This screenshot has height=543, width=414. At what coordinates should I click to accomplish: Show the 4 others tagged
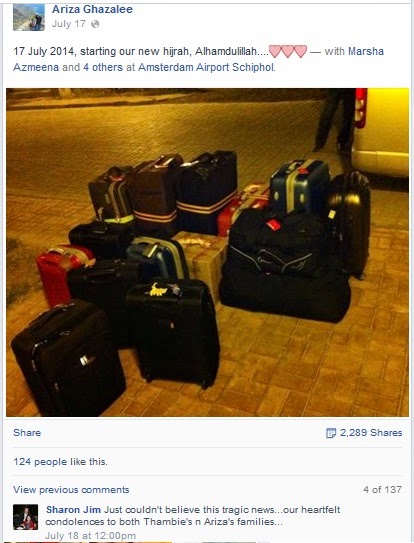pos(103,67)
